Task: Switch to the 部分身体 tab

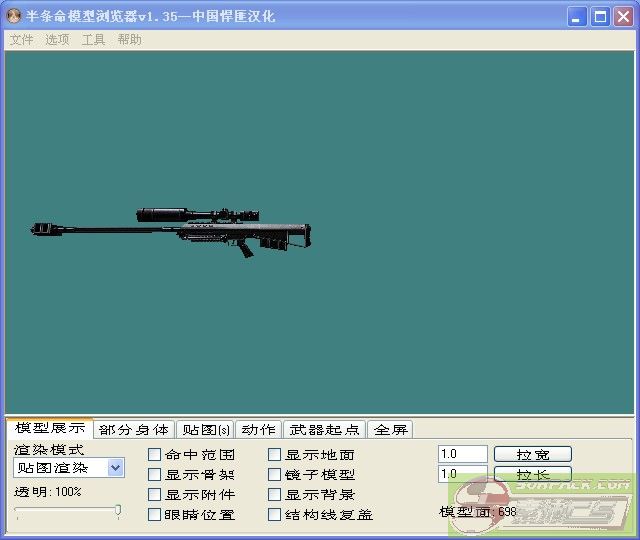Action: 134,430
